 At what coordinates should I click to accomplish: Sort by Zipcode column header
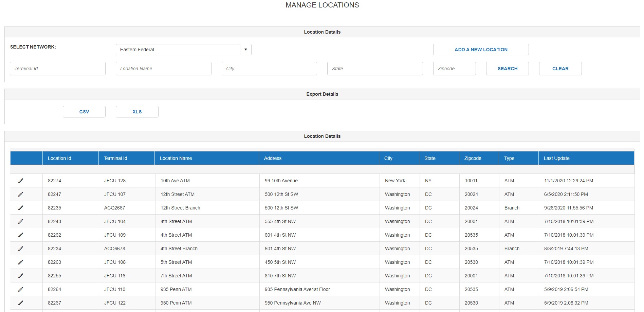479,158
